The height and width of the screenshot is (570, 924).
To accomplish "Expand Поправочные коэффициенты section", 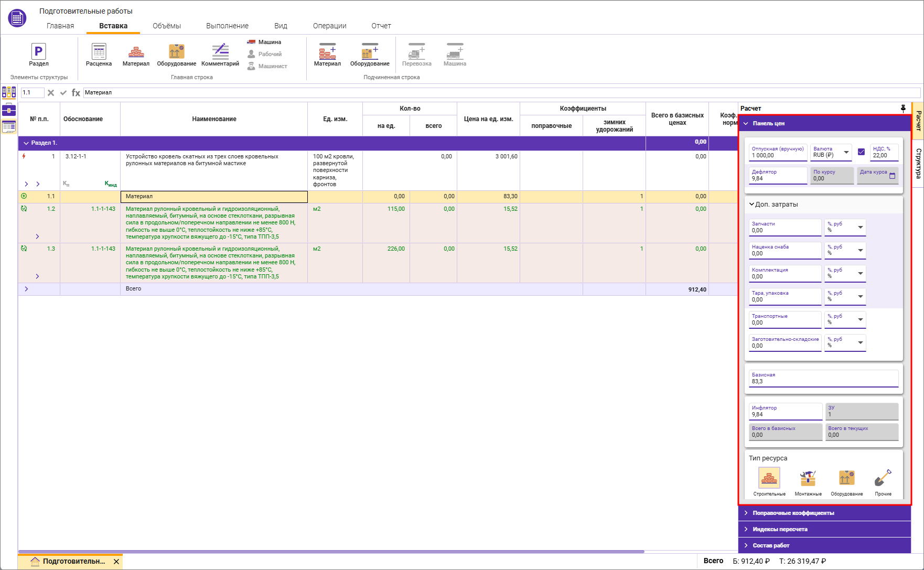I will click(793, 513).
